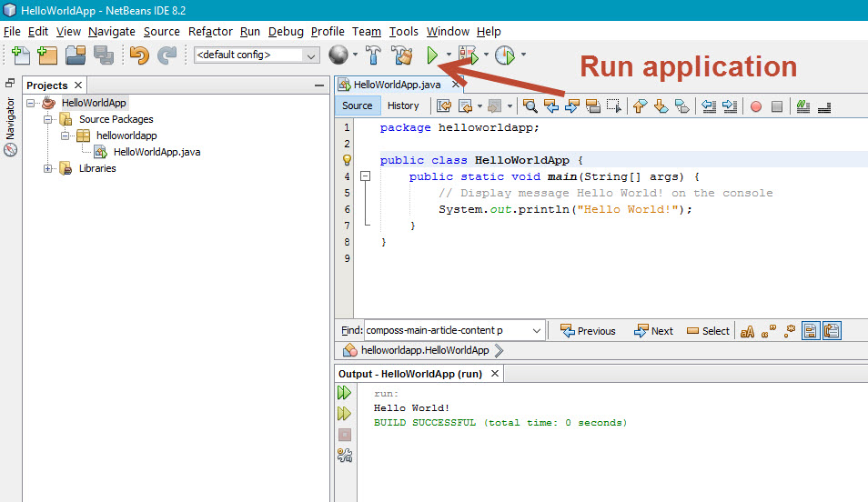
Task: Click the green Run Project button
Action: click(x=432, y=55)
